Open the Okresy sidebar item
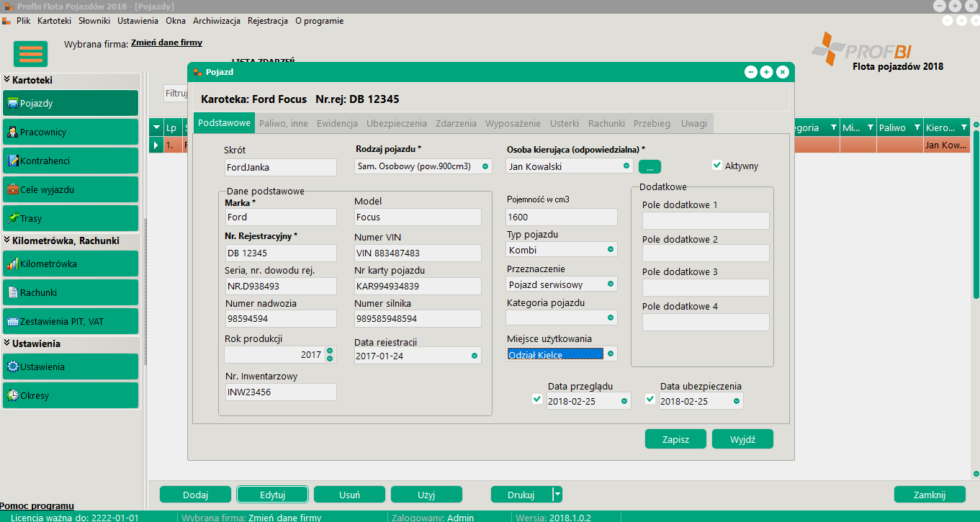This screenshot has height=522, width=980. click(x=71, y=396)
